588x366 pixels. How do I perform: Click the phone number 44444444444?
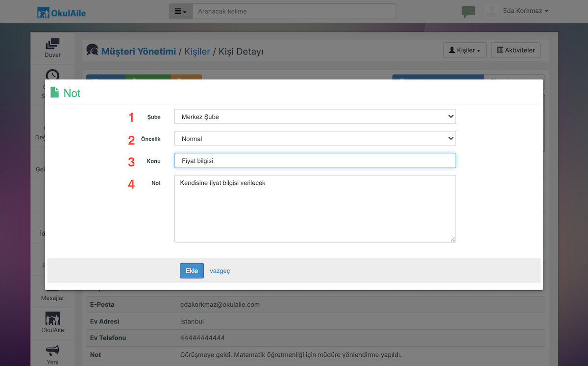click(x=202, y=338)
